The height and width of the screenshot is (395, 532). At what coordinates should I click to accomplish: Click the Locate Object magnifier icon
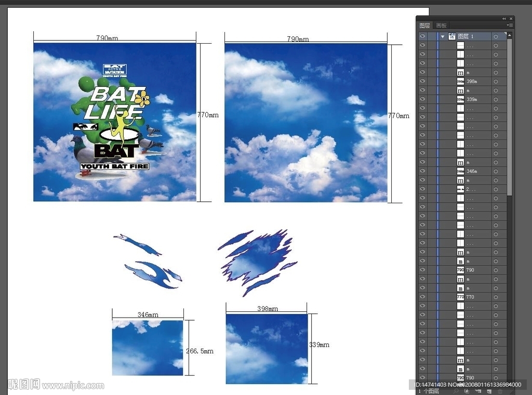coord(456,391)
